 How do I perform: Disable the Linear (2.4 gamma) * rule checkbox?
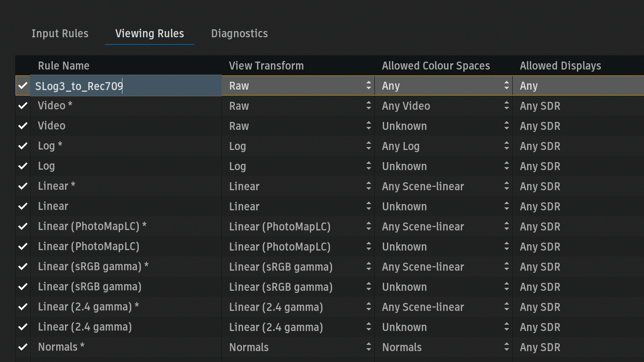[x=23, y=307]
